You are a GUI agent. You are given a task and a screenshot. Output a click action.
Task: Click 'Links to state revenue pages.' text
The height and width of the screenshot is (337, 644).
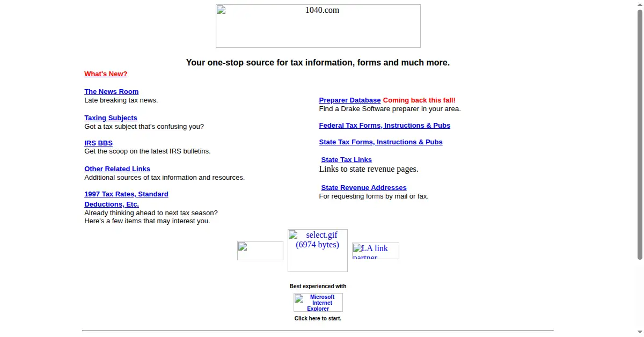[x=369, y=169]
